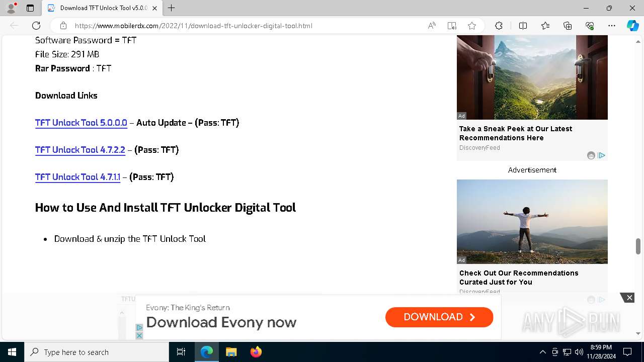Open Collections panel
The height and width of the screenshot is (362, 644).
[568, 26]
